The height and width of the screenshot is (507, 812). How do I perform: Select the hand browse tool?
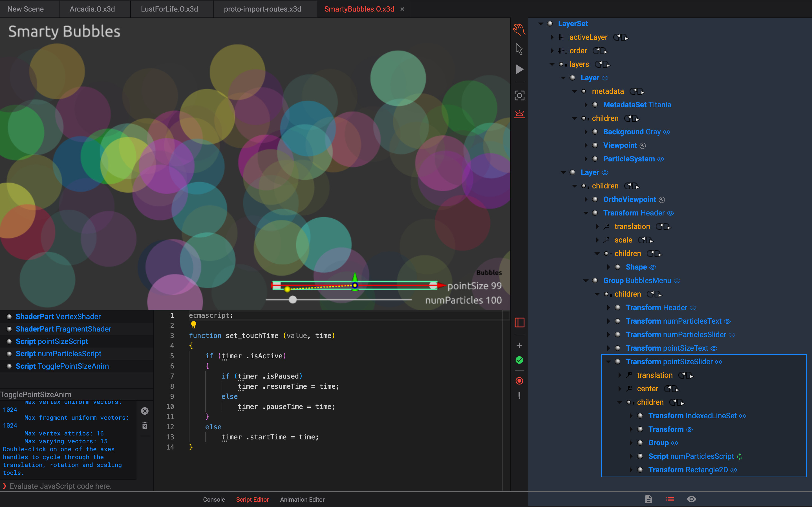[x=519, y=30]
